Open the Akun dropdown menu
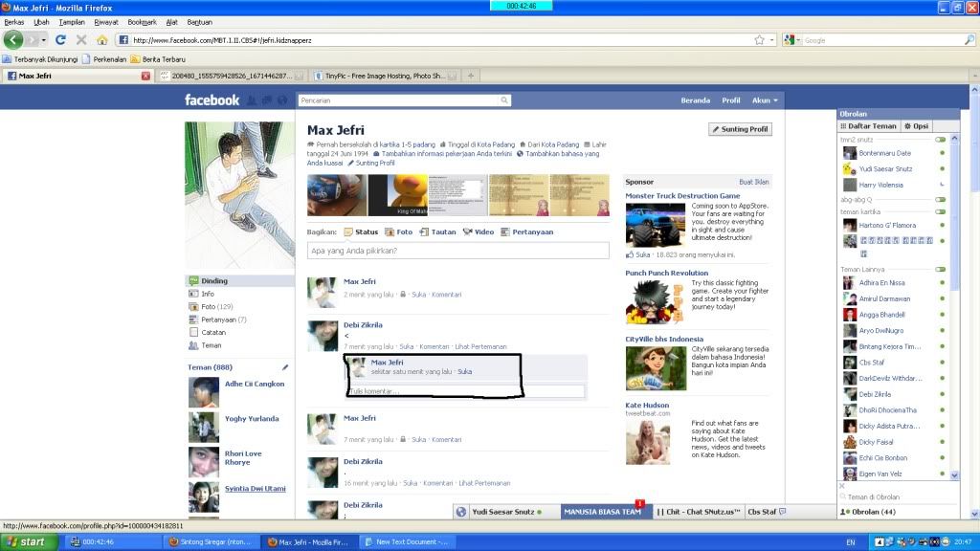The image size is (980, 551). 765,100
